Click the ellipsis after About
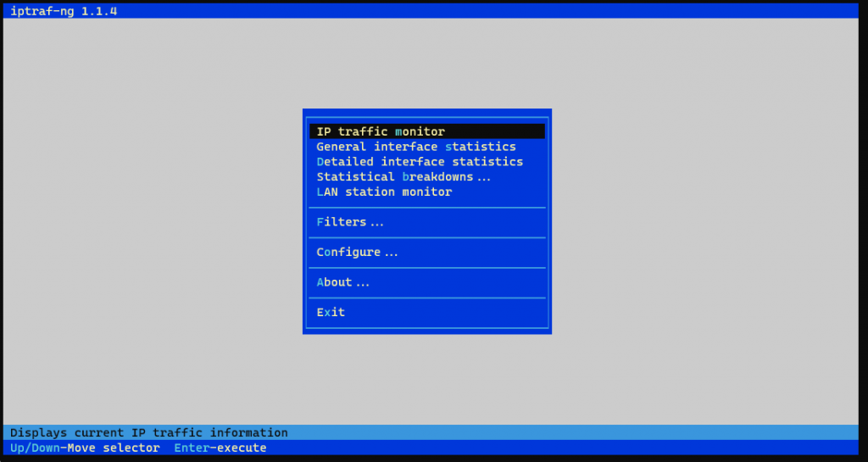This screenshot has height=462, width=868. point(363,283)
